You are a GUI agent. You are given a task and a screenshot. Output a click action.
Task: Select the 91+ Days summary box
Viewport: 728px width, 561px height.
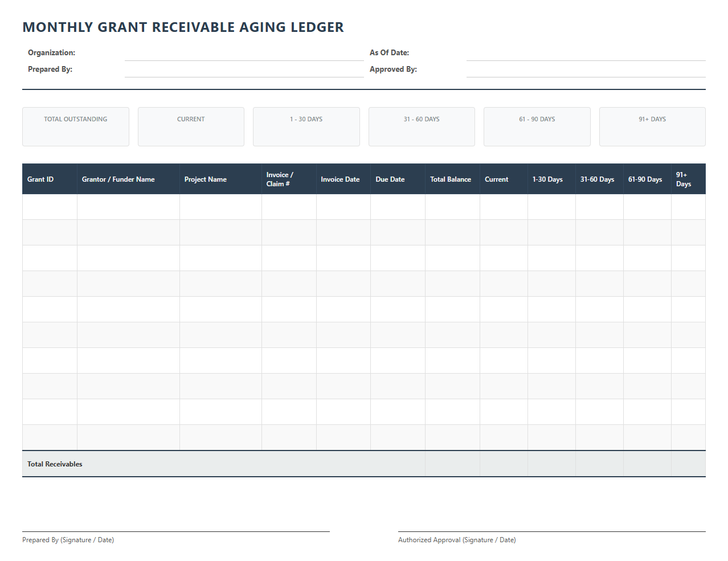(652, 126)
